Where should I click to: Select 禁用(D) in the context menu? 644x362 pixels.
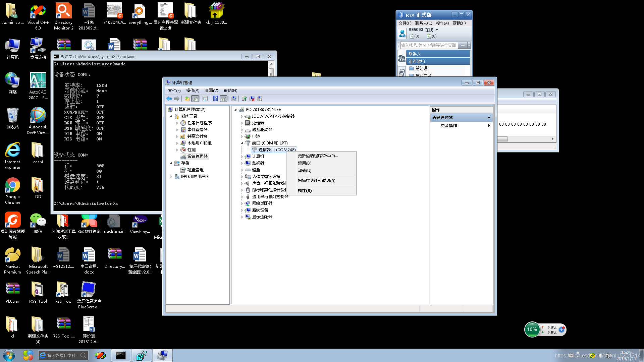click(x=305, y=163)
